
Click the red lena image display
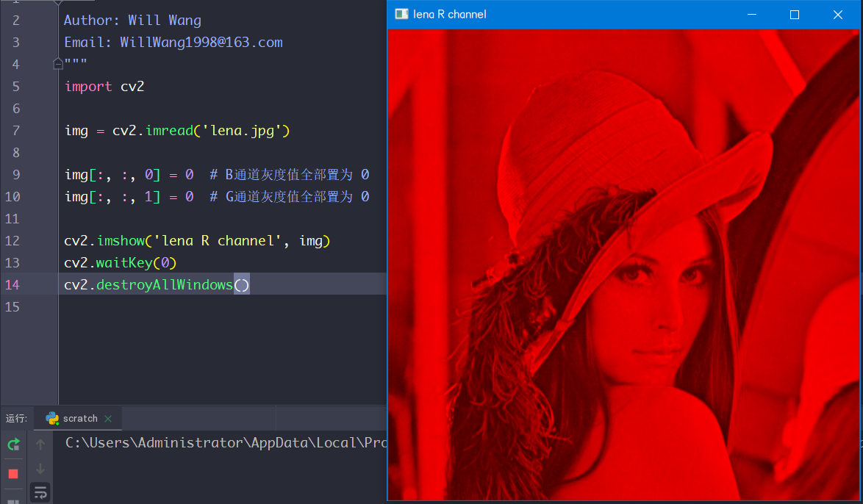coord(623,264)
